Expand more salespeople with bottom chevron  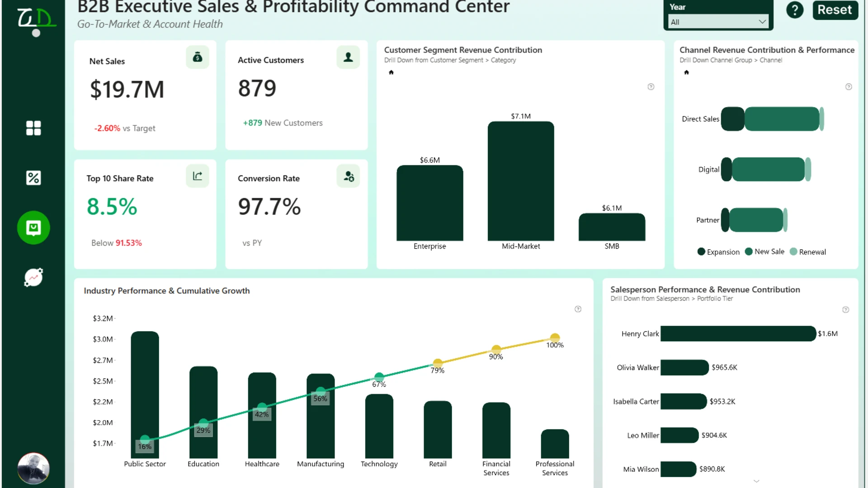click(x=756, y=481)
